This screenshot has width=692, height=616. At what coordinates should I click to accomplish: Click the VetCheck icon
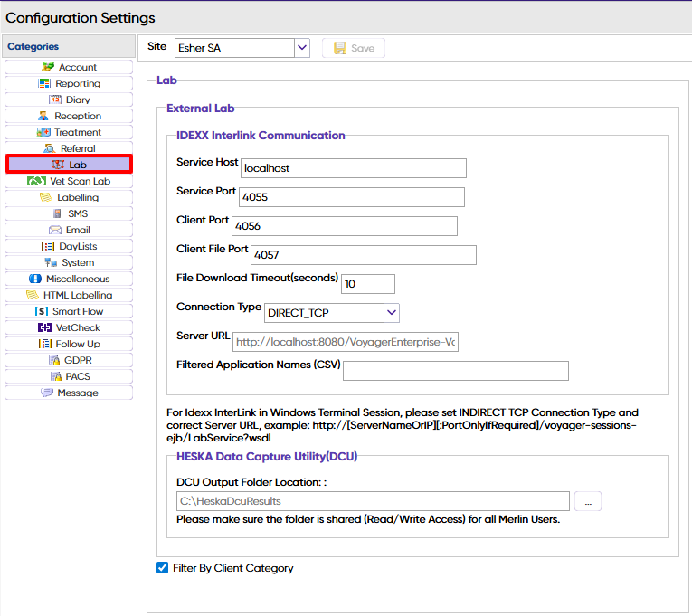44,327
